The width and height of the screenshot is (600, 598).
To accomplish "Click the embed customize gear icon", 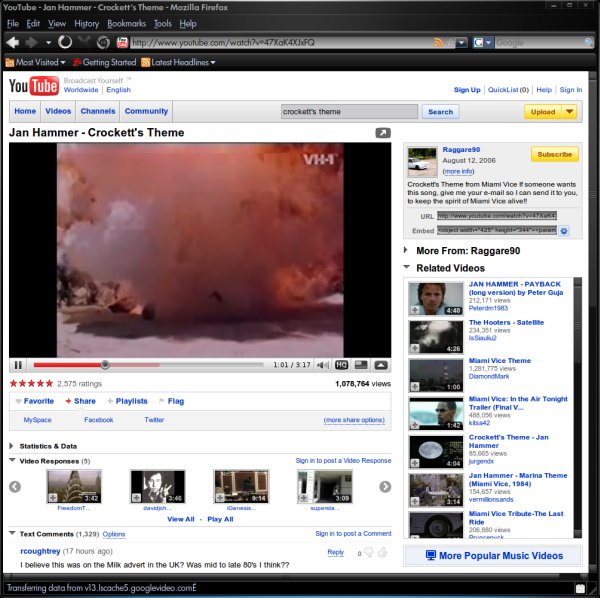I will tap(564, 231).
